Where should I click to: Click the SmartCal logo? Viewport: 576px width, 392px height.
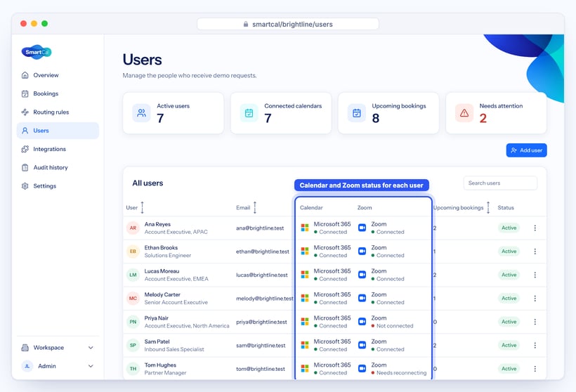37,52
